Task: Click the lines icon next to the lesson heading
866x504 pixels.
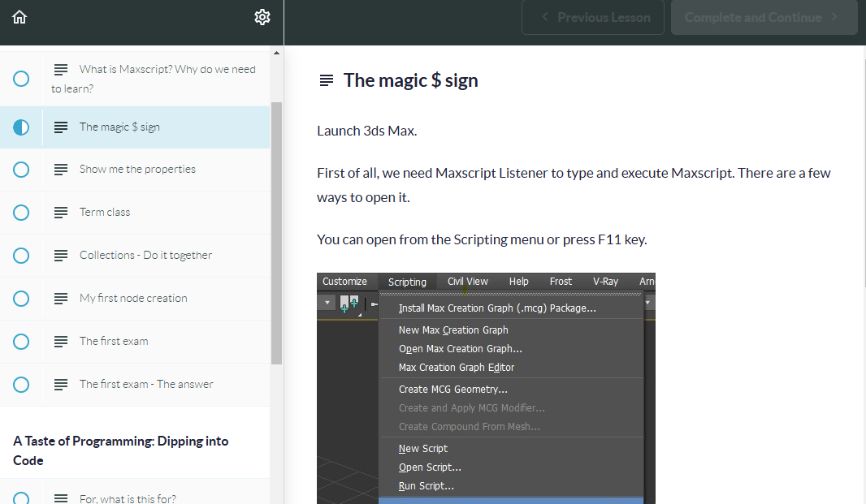Action: (327, 80)
